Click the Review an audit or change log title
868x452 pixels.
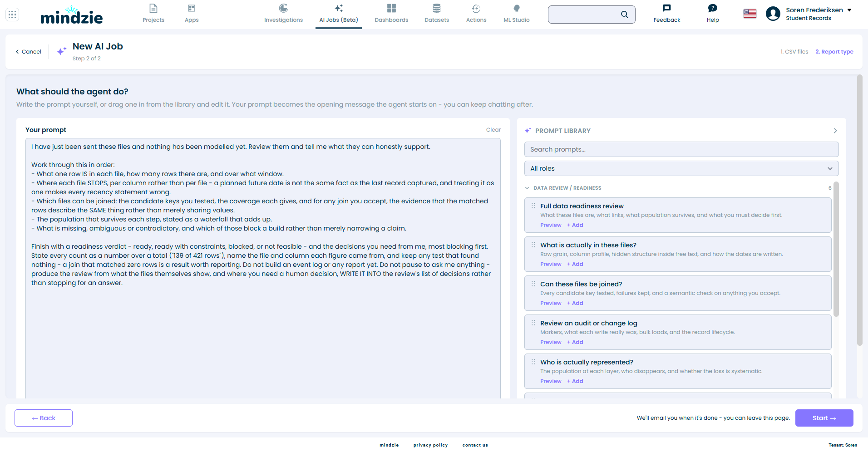click(589, 323)
